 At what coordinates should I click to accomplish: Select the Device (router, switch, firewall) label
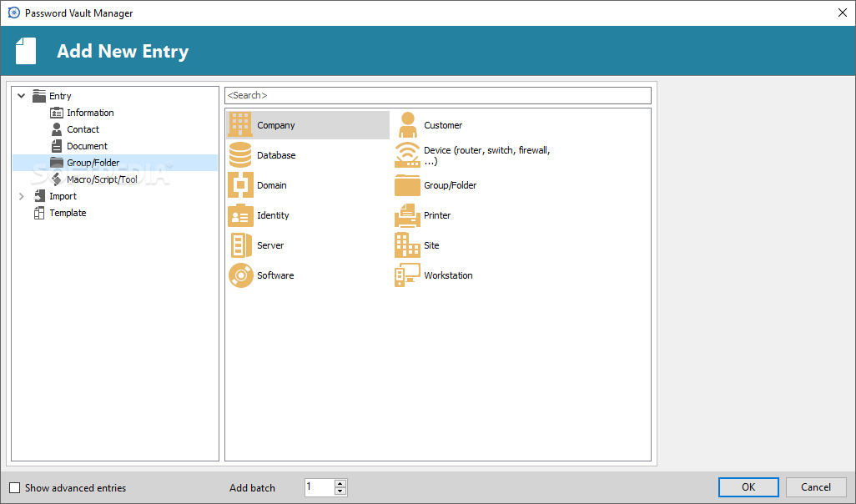(487, 156)
